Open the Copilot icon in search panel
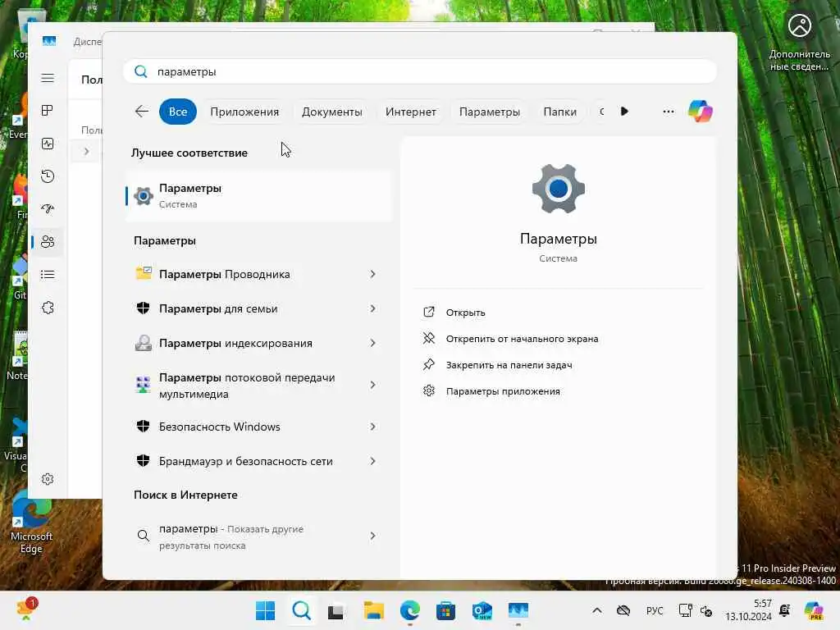 click(x=701, y=112)
